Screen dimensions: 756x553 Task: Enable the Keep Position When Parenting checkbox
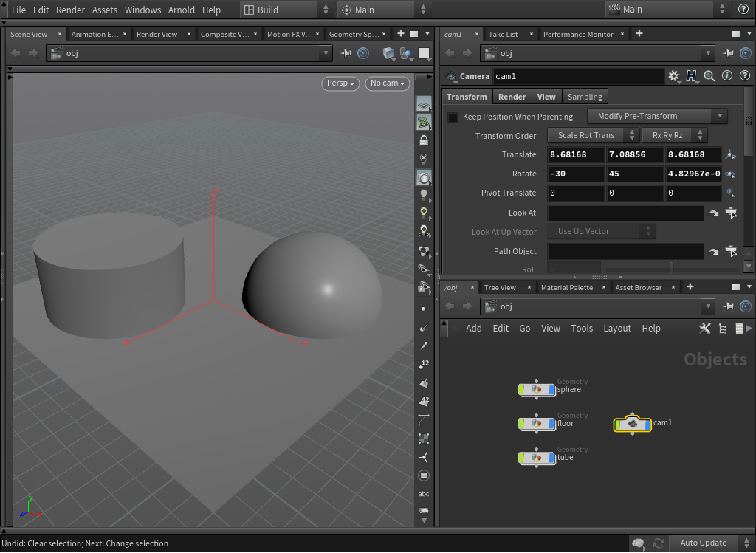pos(452,116)
